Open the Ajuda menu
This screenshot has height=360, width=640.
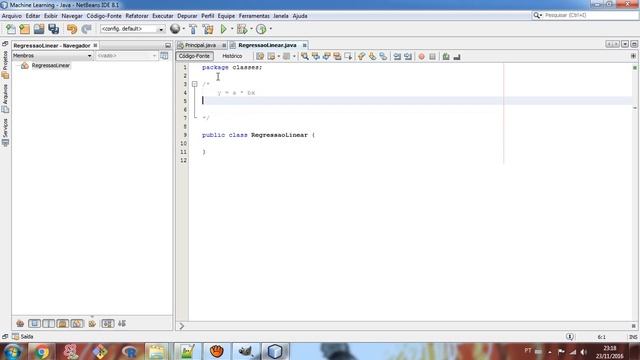[x=300, y=16]
